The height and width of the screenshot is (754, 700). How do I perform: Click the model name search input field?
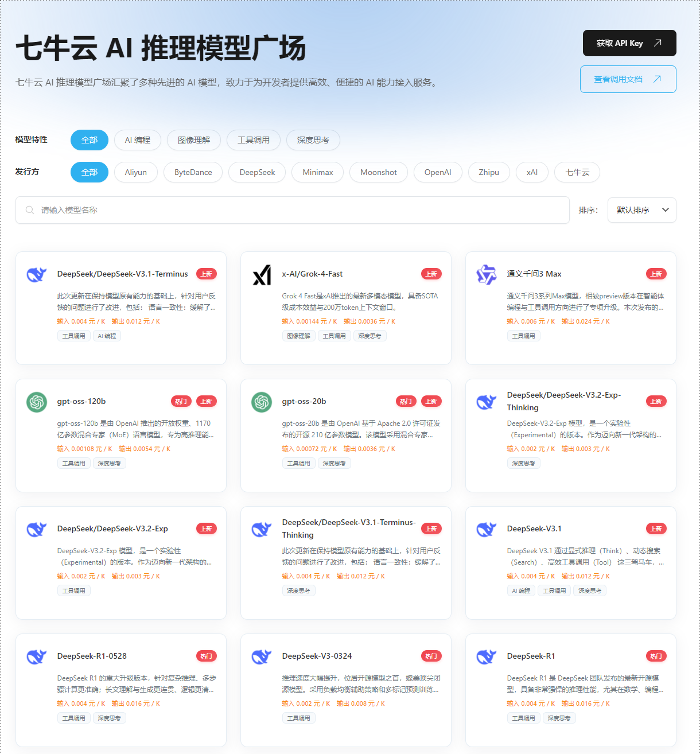pyautogui.click(x=298, y=210)
